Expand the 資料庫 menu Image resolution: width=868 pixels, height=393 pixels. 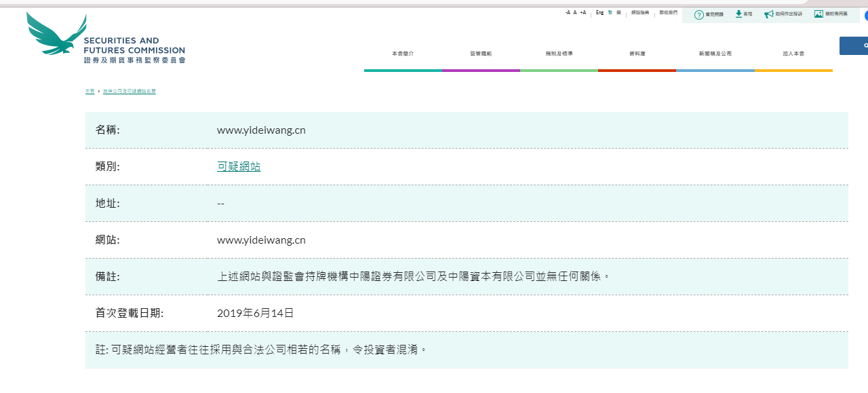click(x=637, y=54)
